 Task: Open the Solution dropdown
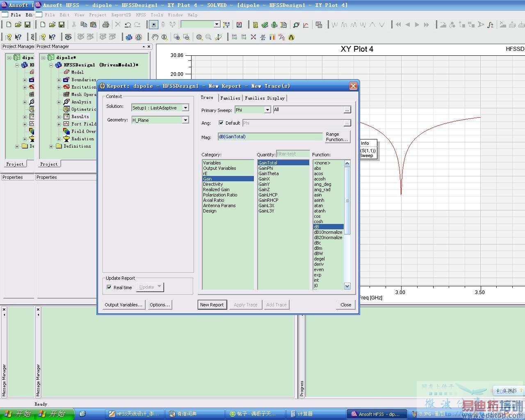(x=185, y=108)
